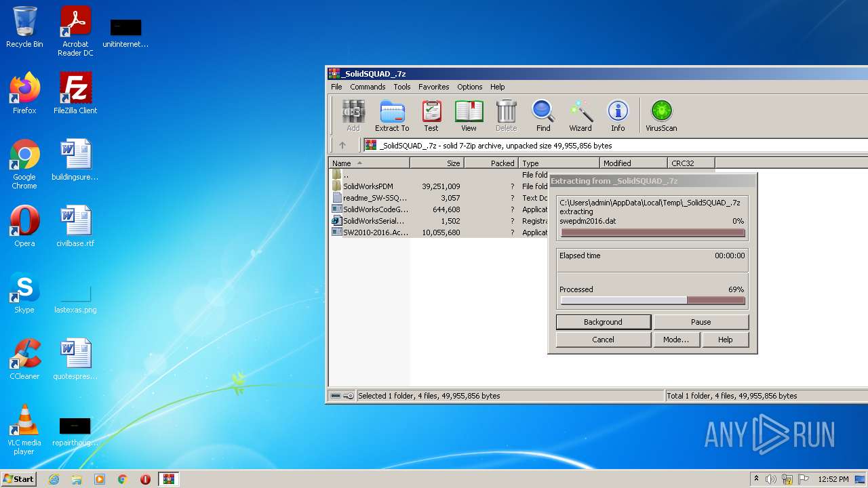Open the Help menu

498,87
